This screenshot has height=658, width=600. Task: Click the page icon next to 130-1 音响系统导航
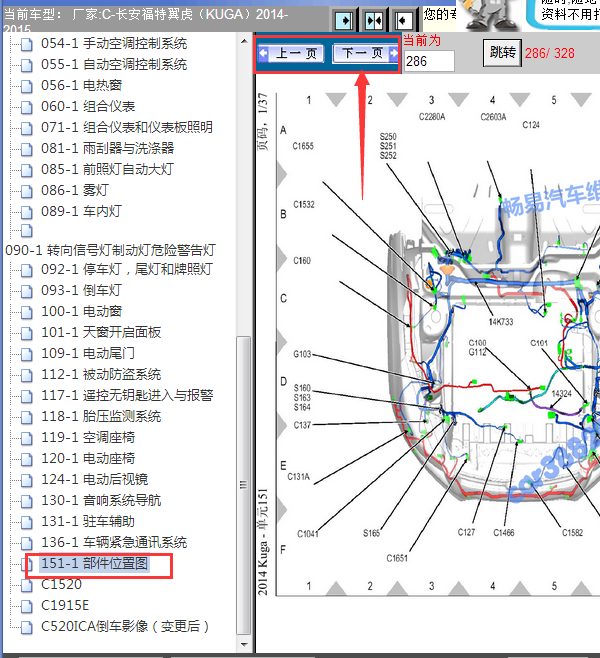coord(26,501)
